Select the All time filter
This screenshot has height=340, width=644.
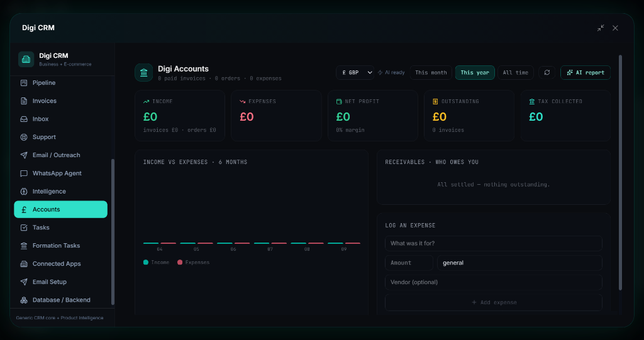[516, 73]
